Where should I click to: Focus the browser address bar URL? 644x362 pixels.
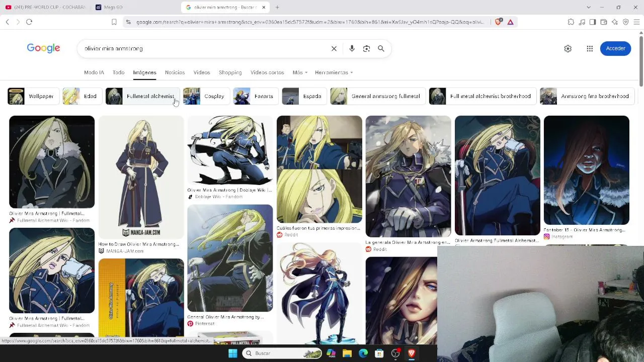point(309,22)
